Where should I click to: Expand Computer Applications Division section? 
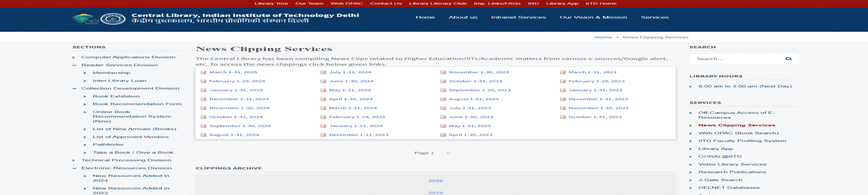pos(74,58)
